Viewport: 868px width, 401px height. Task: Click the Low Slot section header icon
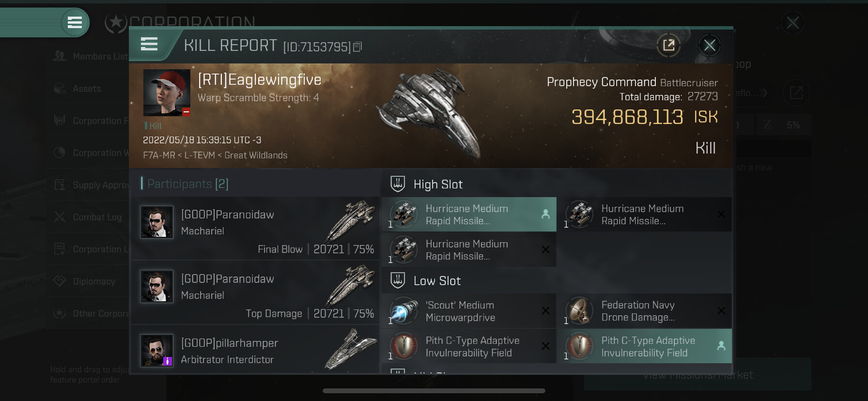[x=398, y=280]
